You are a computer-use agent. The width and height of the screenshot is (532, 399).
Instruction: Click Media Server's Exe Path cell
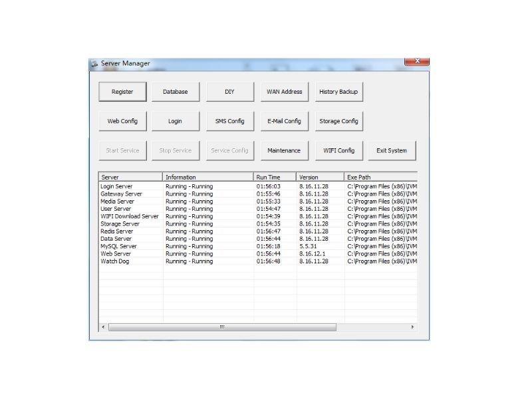(x=382, y=201)
